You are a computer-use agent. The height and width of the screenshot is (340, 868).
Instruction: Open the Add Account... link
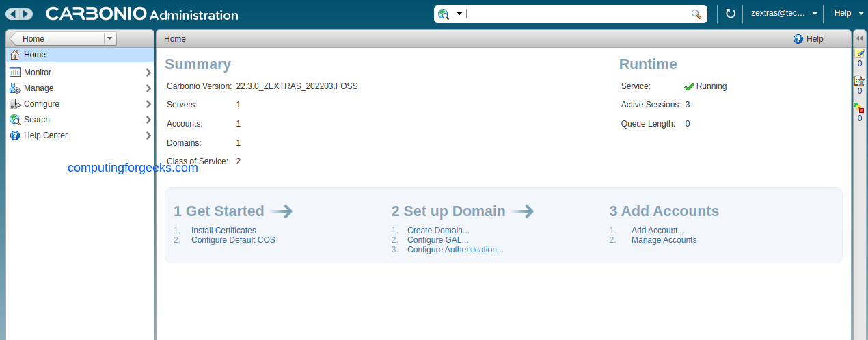pos(657,231)
